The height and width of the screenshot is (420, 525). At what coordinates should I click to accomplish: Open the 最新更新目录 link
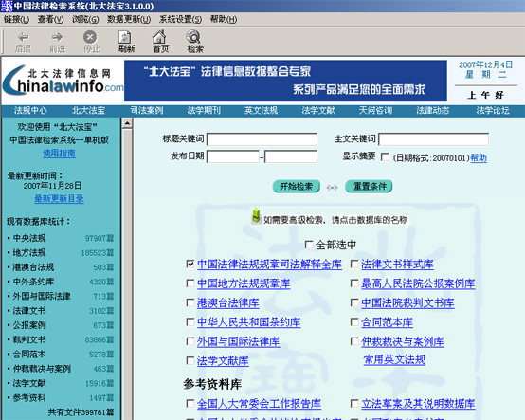coord(59,199)
